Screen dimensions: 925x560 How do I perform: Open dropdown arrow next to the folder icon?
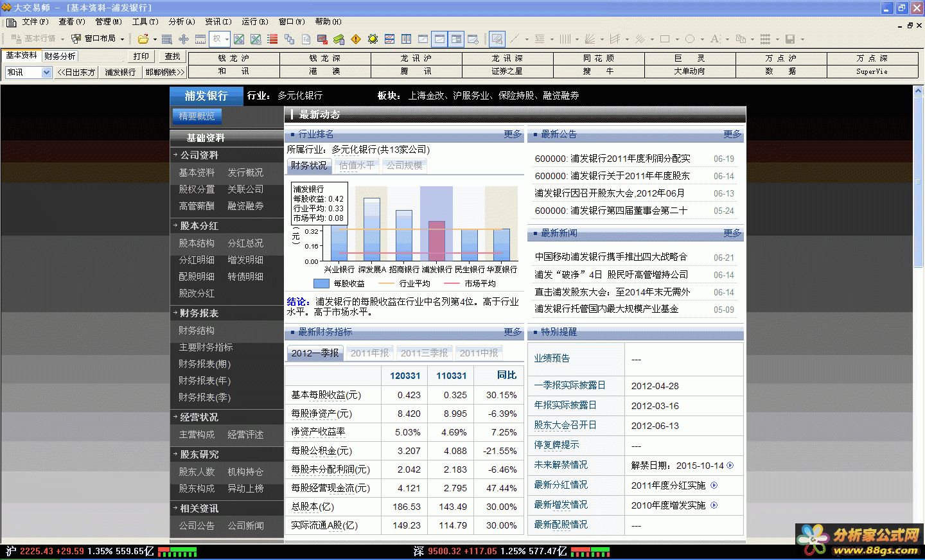click(x=155, y=40)
